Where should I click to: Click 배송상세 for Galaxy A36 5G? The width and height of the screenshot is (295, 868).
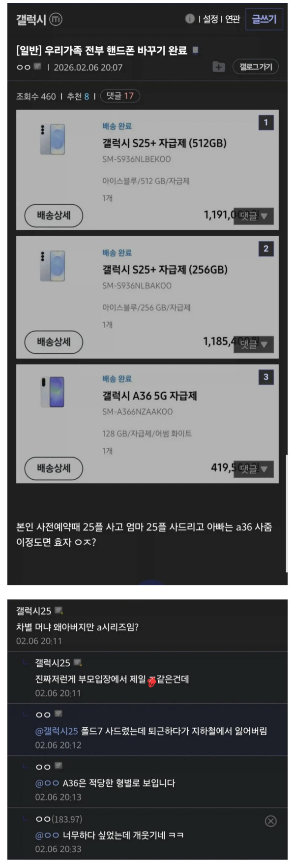click(54, 468)
